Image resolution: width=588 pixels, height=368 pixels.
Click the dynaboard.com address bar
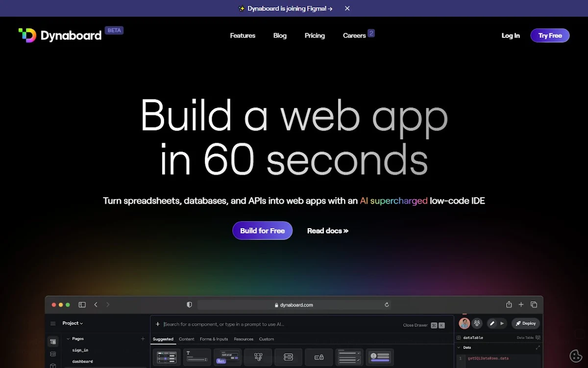(294, 305)
